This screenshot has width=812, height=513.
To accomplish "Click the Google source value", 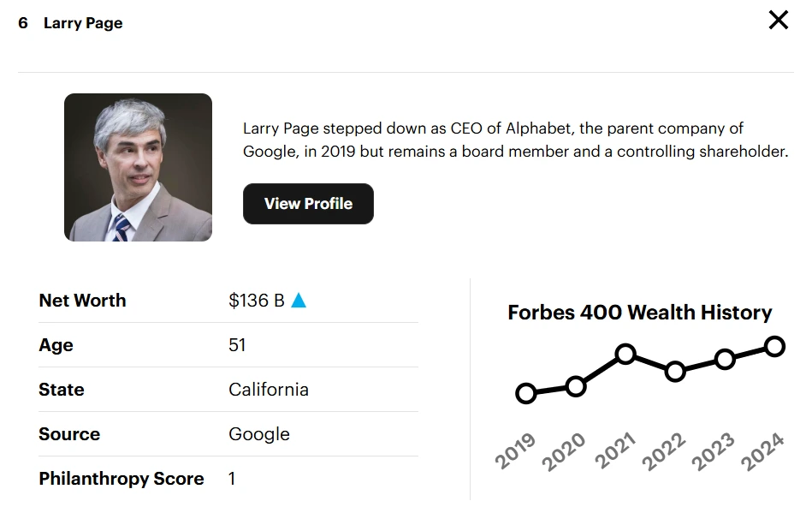I will [x=258, y=434].
